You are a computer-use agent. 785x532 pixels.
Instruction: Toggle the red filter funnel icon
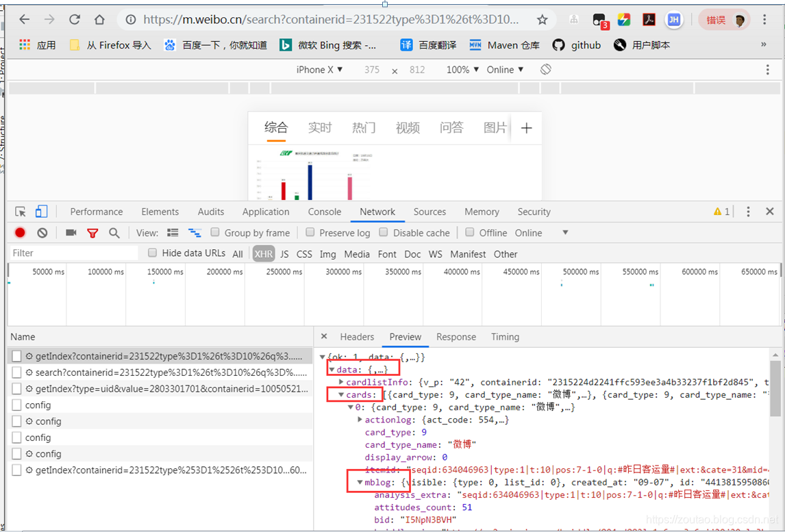92,233
